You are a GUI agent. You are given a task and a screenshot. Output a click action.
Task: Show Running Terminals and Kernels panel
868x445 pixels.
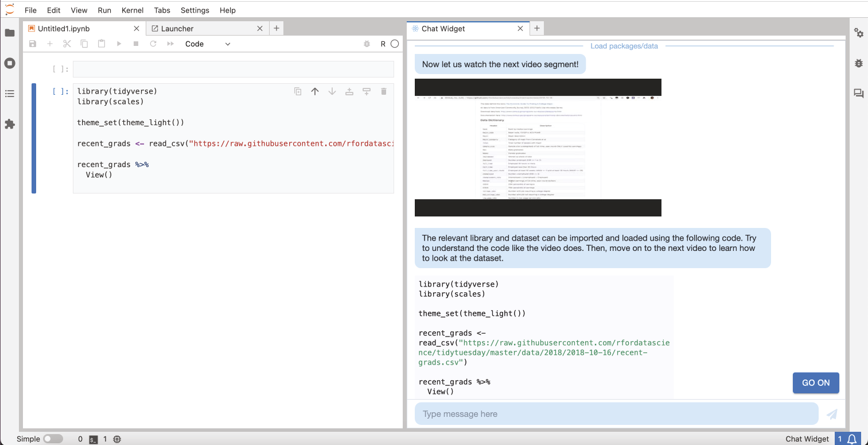click(x=10, y=63)
